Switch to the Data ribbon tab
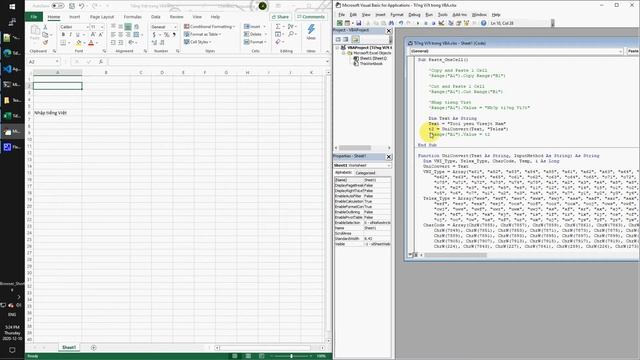This screenshot has height=360, width=640. (156, 17)
